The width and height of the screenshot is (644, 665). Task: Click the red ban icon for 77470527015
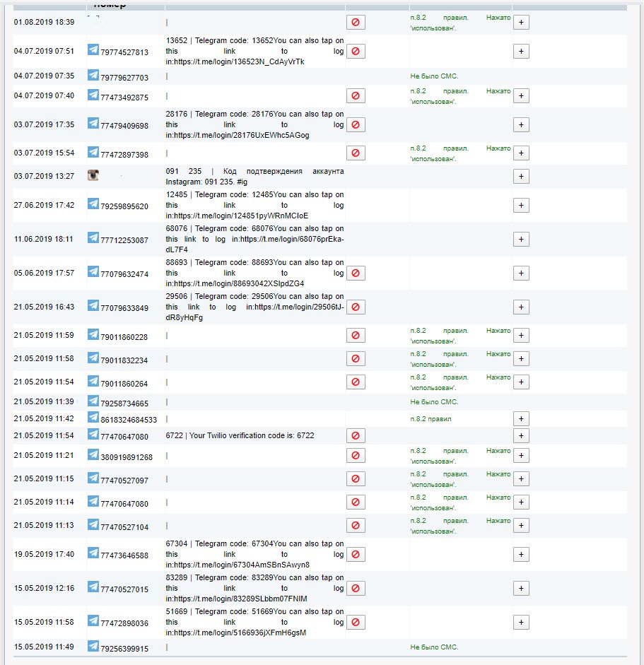point(356,588)
